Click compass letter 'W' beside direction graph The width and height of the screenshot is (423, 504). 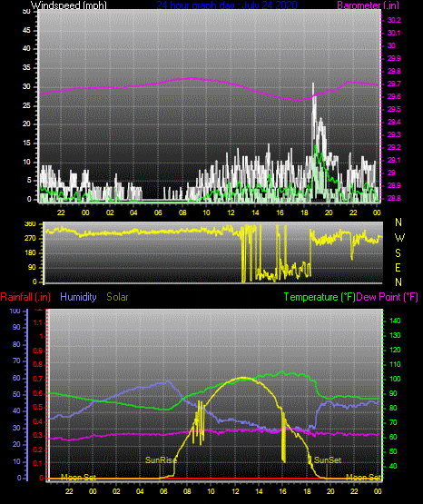point(399,238)
